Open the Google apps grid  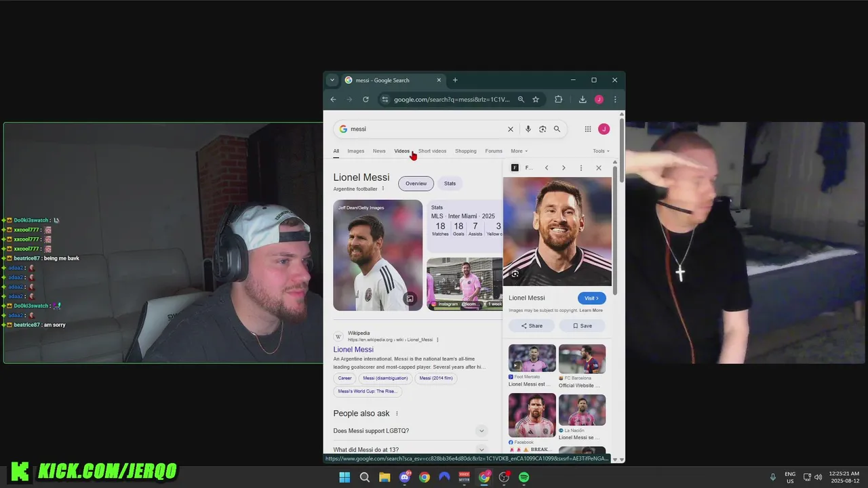(x=588, y=129)
